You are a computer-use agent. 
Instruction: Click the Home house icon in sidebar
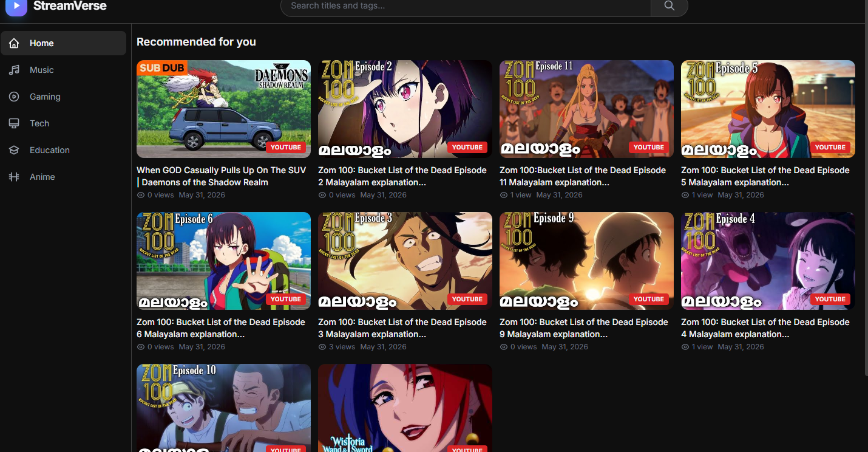pyautogui.click(x=14, y=43)
